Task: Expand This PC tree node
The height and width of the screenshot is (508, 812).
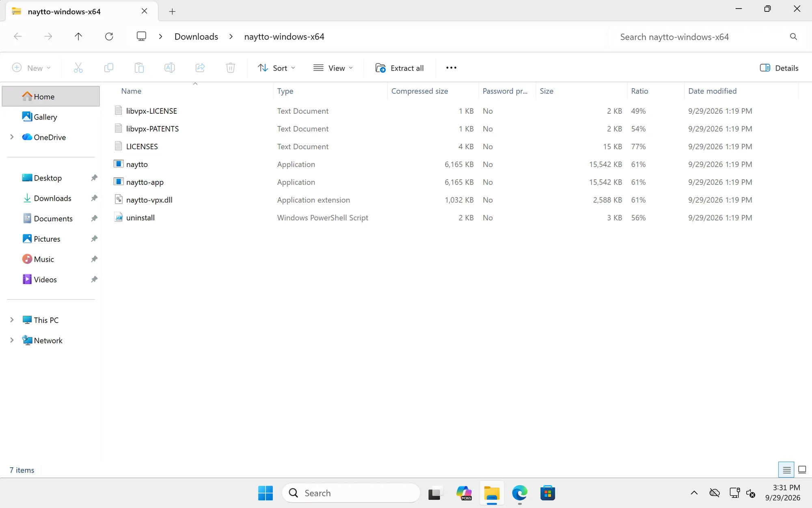Action: click(12, 320)
